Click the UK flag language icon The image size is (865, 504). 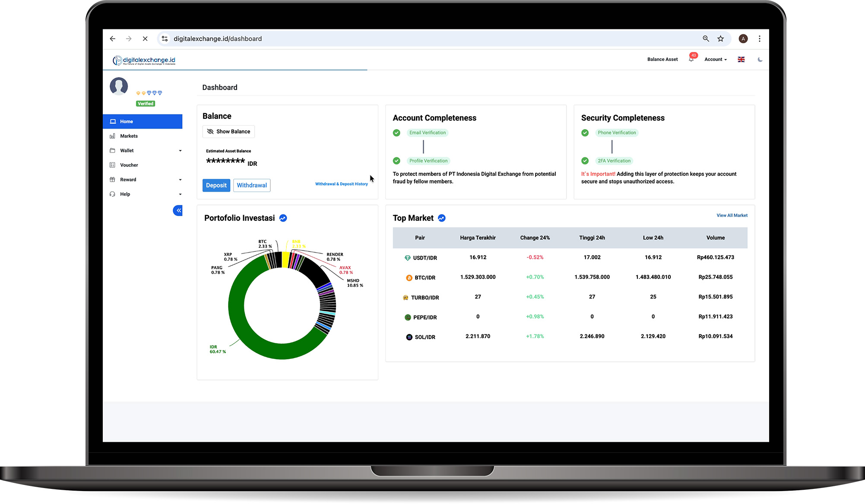(x=741, y=60)
